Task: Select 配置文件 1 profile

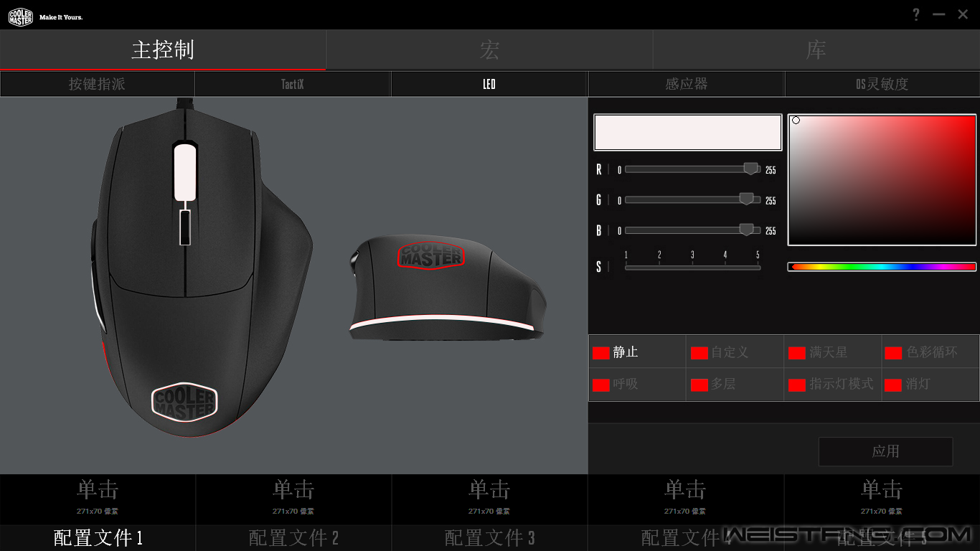Action: point(98,537)
